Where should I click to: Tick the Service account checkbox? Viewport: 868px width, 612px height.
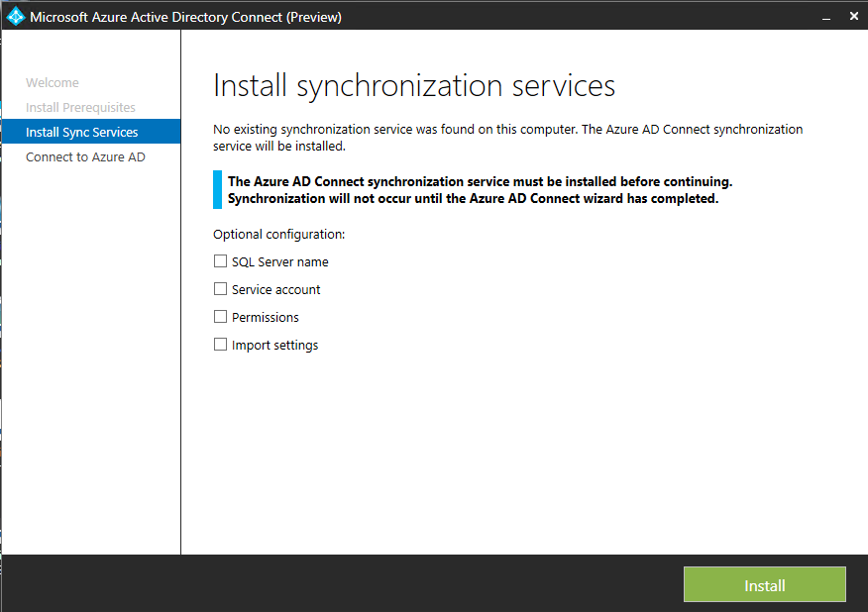tap(220, 290)
